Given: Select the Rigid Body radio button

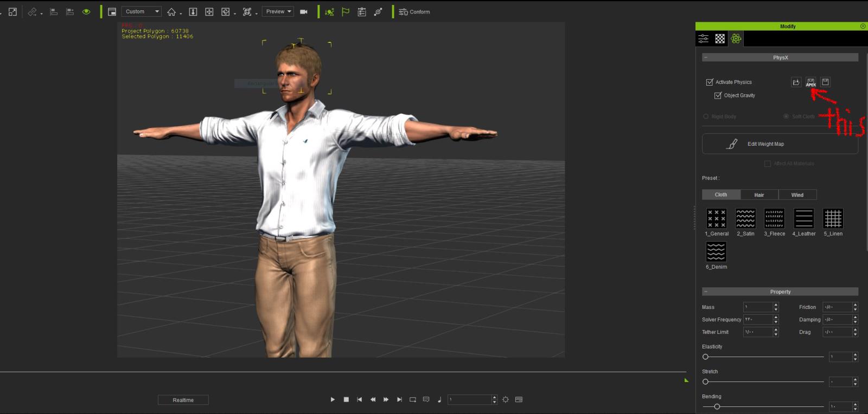Looking at the screenshot, I should (706, 117).
